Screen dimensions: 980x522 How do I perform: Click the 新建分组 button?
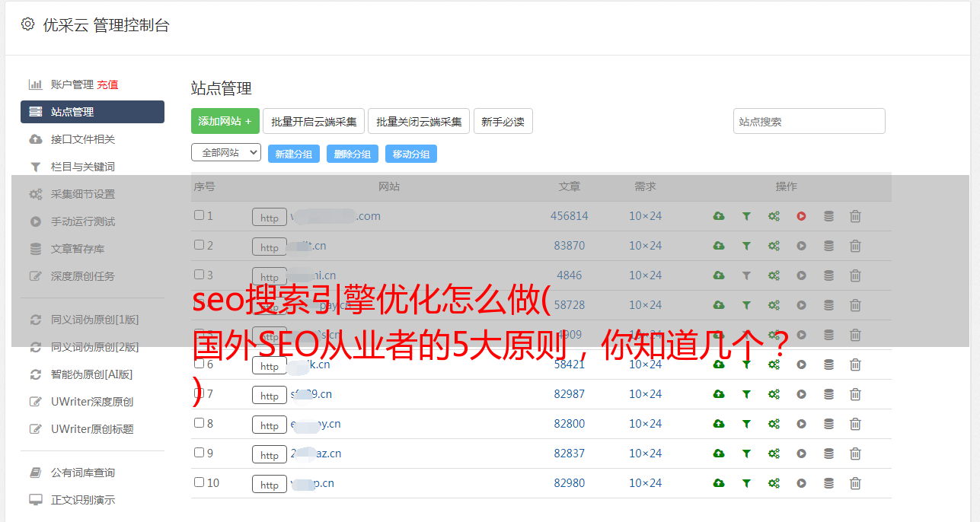pyautogui.click(x=294, y=154)
